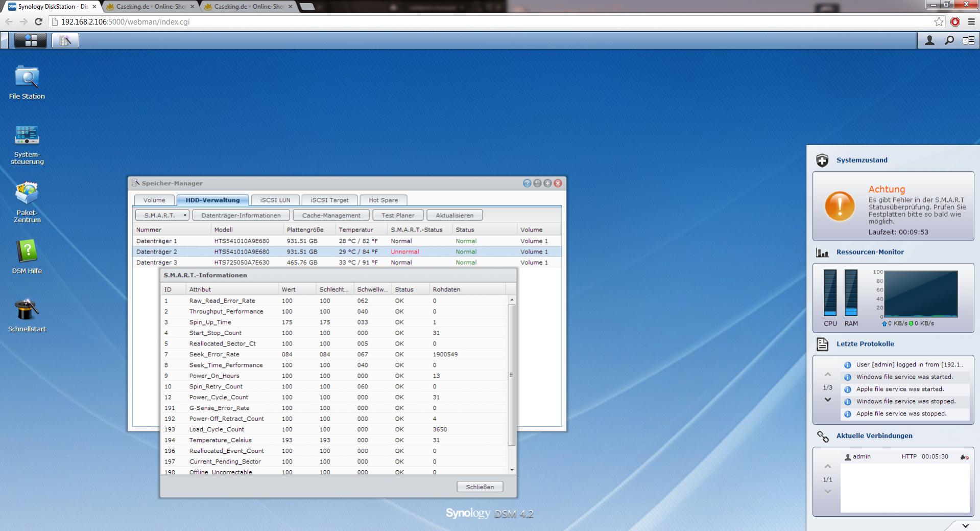The image size is (980, 531).
Task: Switch to the Hot Spare tab
Action: pos(383,200)
